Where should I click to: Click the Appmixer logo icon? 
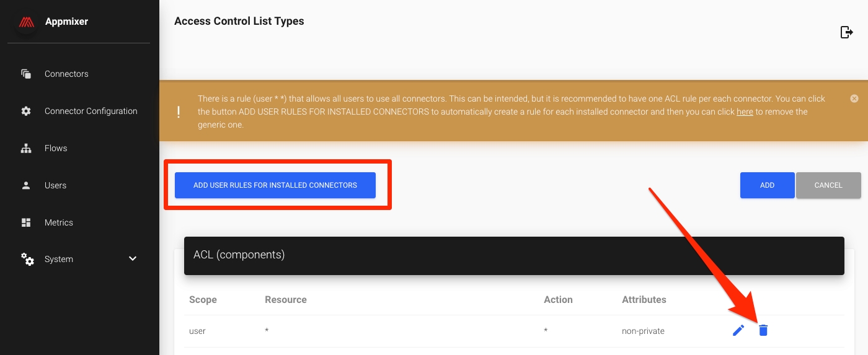26,22
